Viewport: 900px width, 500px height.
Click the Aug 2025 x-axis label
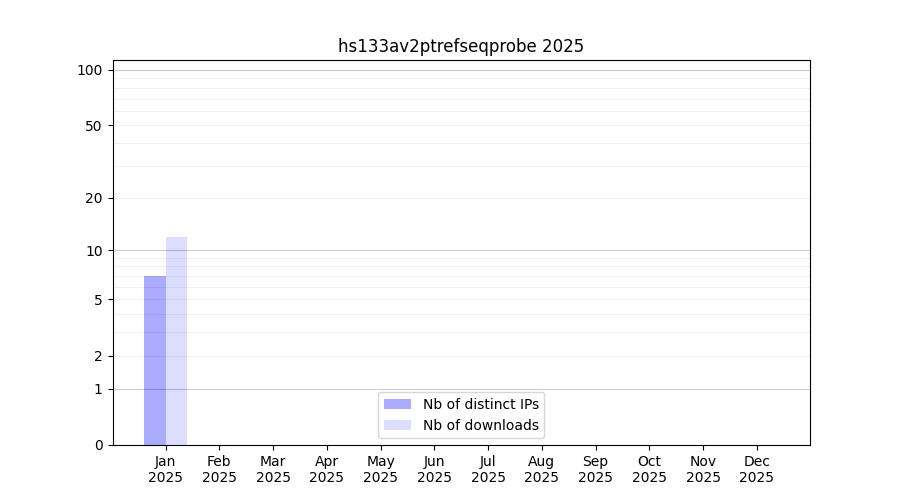point(542,469)
